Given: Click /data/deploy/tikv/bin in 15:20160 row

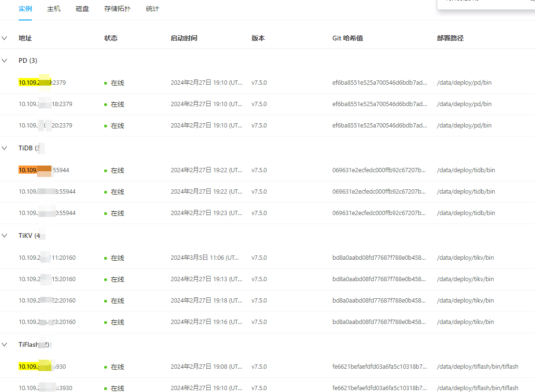Looking at the screenshot, I should [x=466, y=279].
